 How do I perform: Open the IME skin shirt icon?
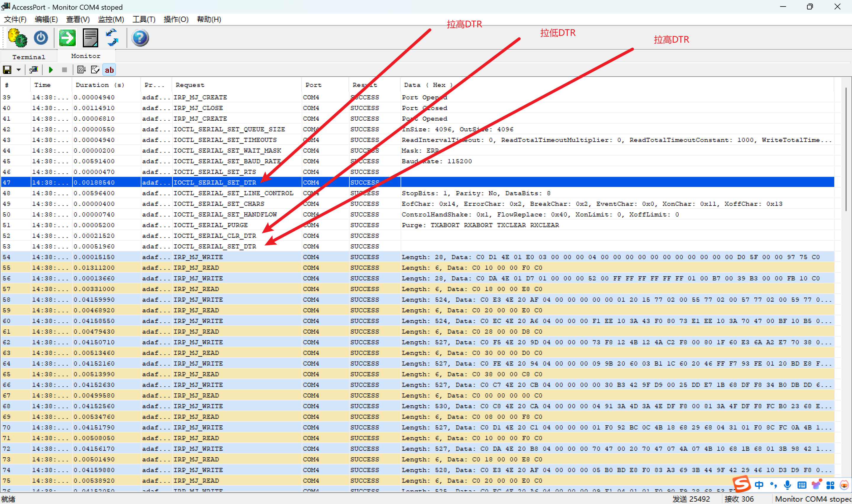[816, 484]
